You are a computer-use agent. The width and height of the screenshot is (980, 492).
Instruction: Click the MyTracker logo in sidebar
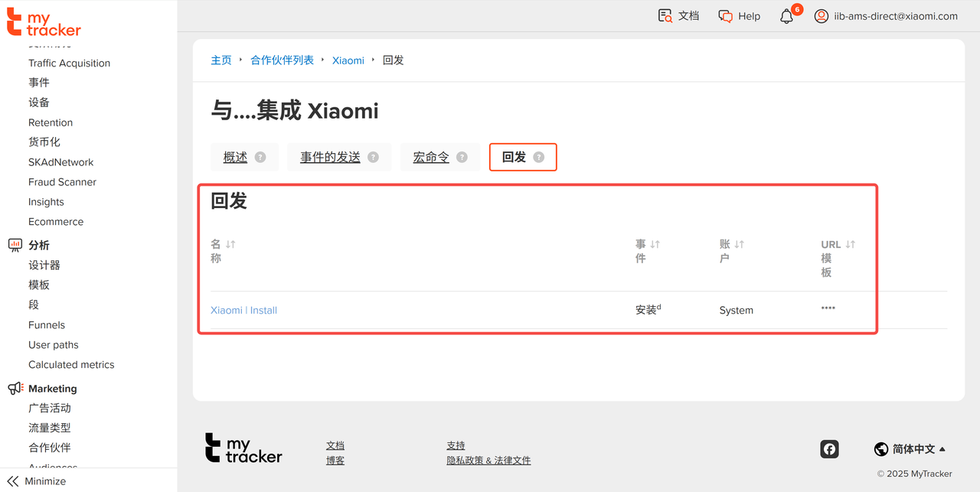(44, 22)
